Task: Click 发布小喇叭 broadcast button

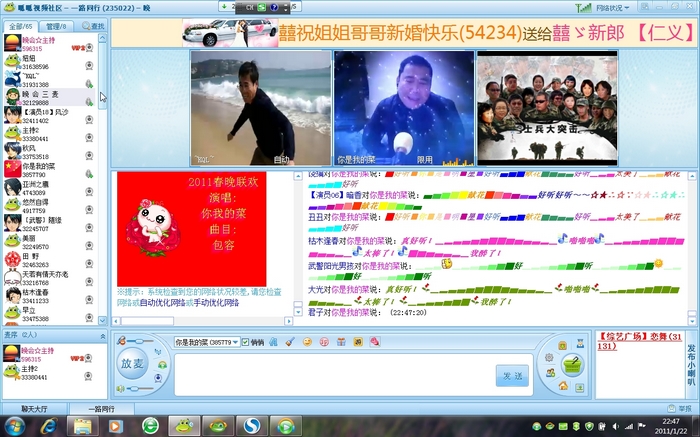Action: [x=691, y=365]
